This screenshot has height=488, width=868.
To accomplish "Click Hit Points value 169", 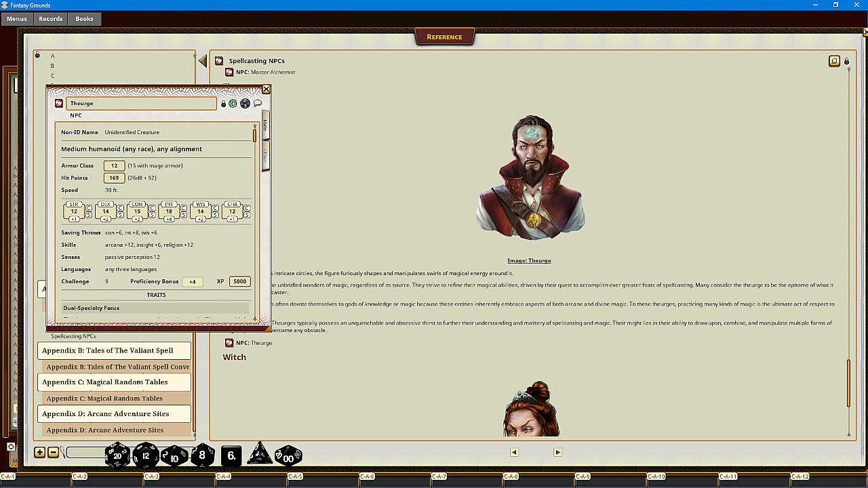I will 114,178.
